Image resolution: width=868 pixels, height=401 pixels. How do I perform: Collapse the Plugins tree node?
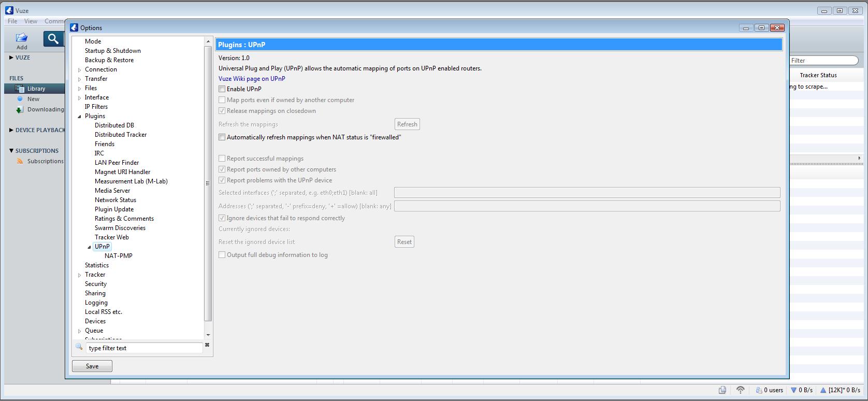(80, 117)
